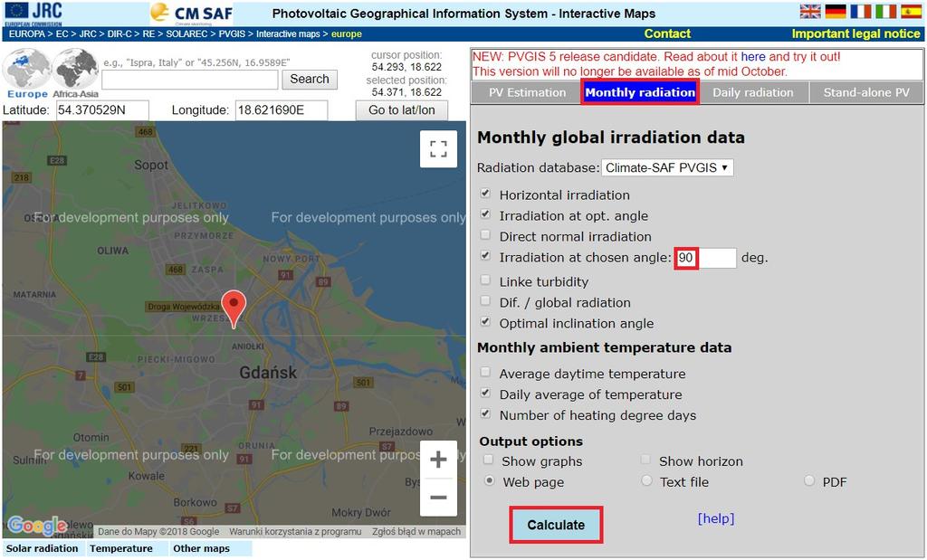
Task: Switch to Solar radiation maps
Action: (43, 549)
